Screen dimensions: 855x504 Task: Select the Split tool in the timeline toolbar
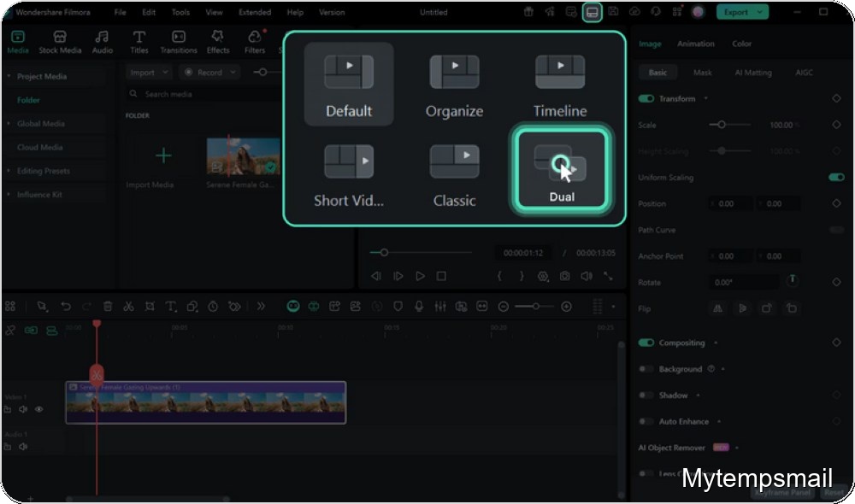pyautogui.click(x=130, y=306)
